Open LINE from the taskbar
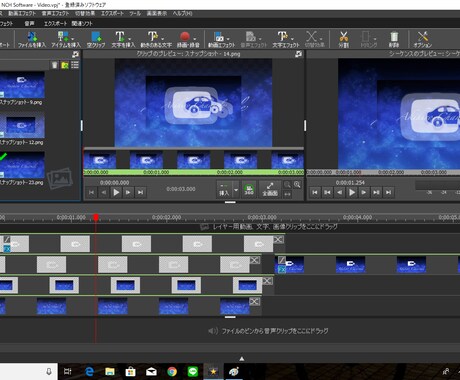This screenshot has height=380, width=460. point(193,371)
